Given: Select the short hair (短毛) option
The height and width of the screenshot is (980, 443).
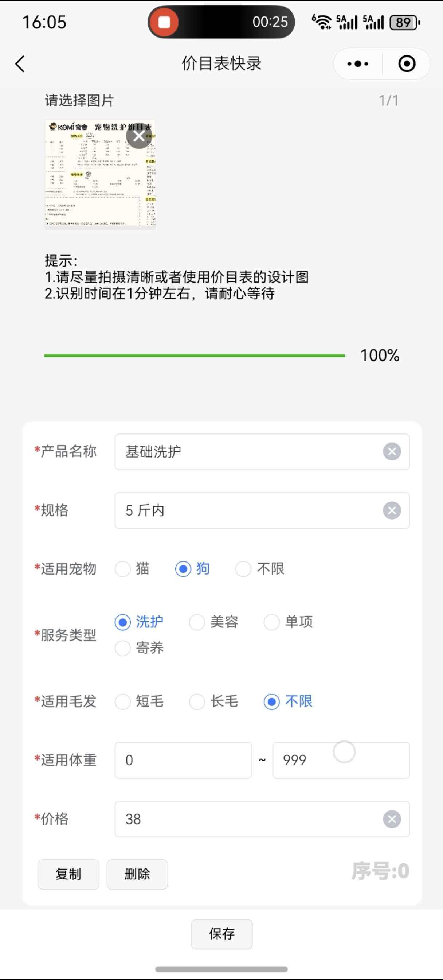Looking at the screenshot, I should tap(123, 701).
